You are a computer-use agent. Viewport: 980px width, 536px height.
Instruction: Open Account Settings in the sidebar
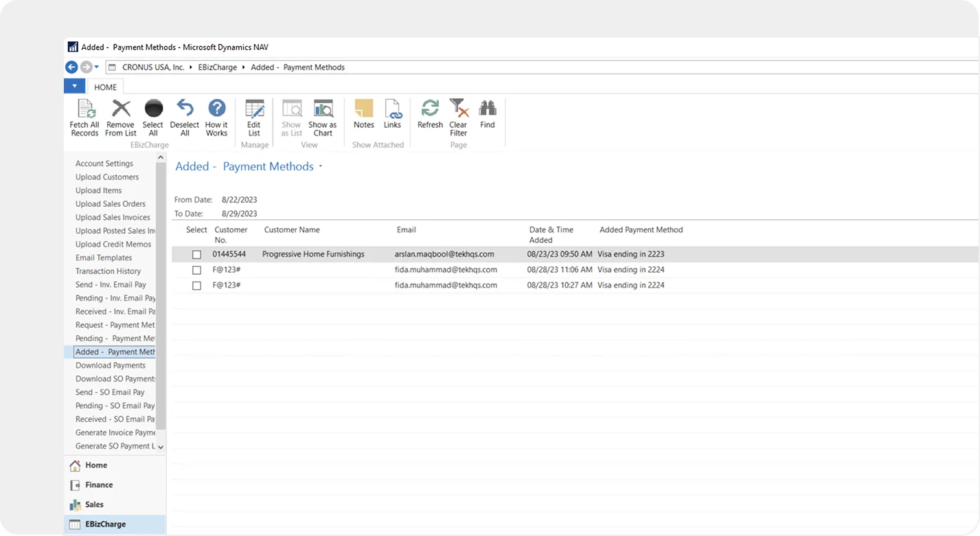click(x=104, y=164)
